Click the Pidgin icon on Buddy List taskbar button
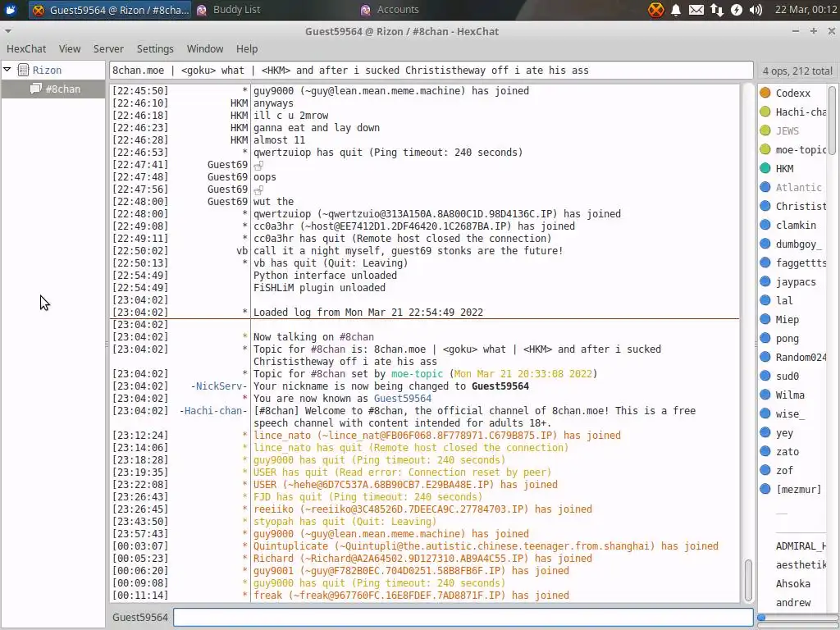 pos(202,10)
